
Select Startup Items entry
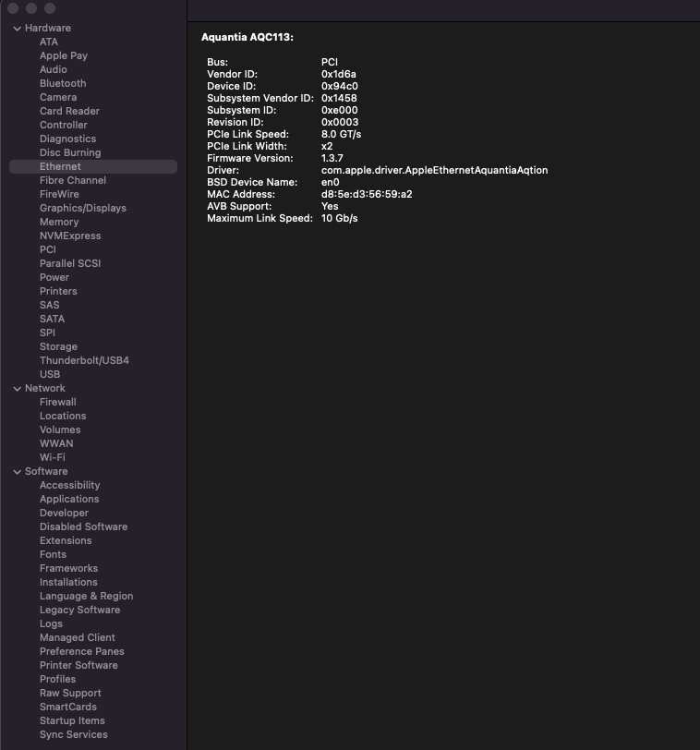pos(72,721)
